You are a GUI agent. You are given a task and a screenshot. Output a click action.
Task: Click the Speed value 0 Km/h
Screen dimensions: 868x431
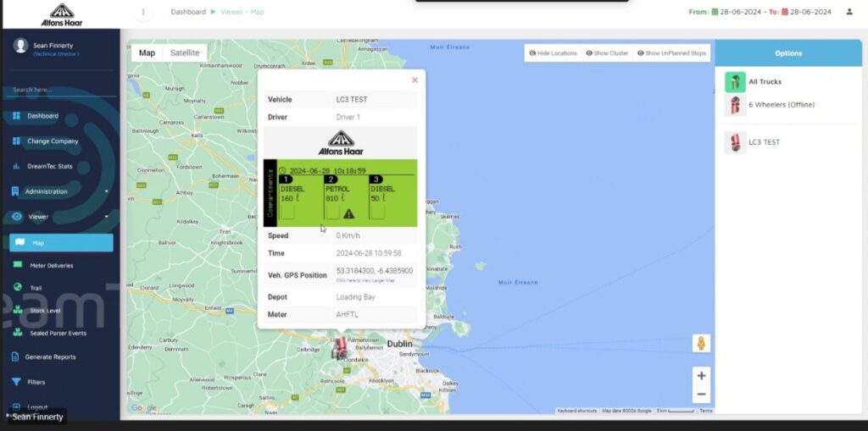348,235
